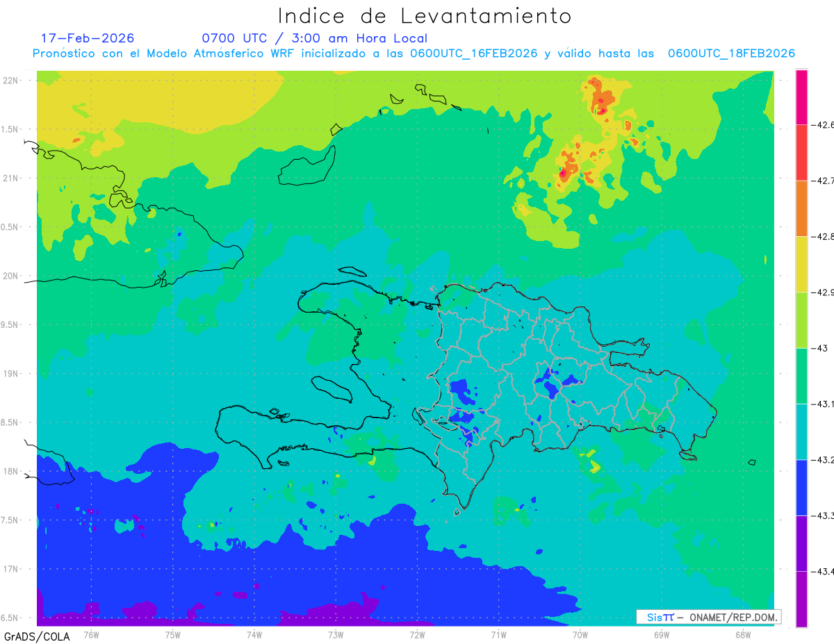Click the '-43.4' color bar value

(822, 571)
